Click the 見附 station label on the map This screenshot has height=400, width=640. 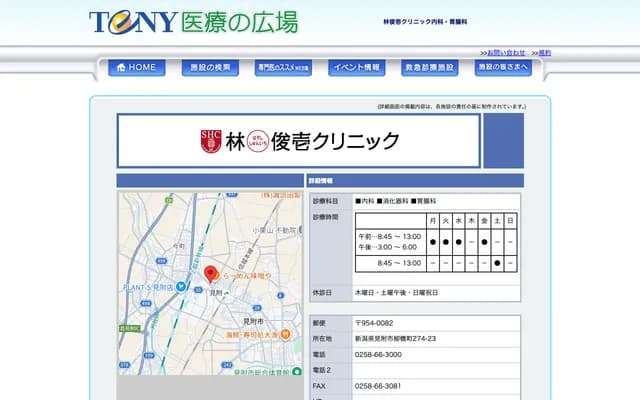[216, 293]
